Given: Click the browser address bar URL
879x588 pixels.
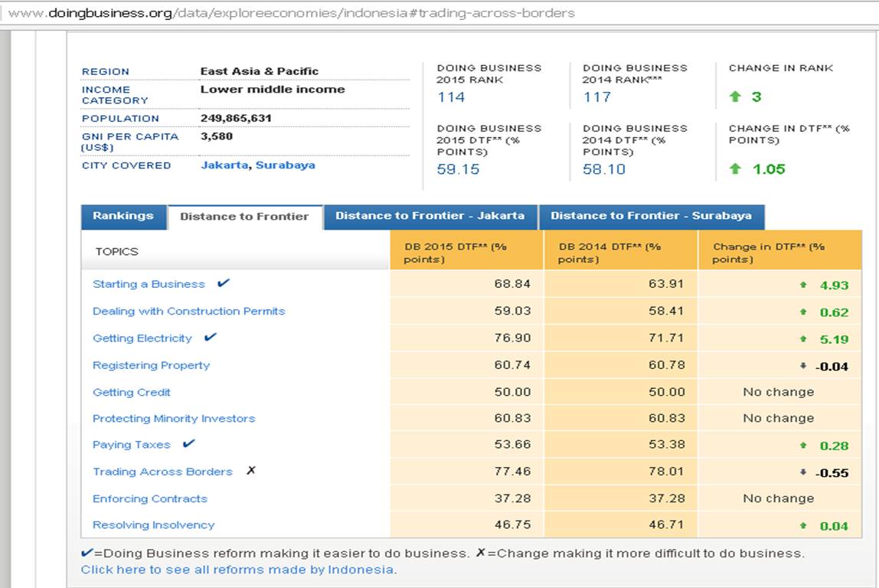Looking at the screenshot, I should [x=292, y=13].
